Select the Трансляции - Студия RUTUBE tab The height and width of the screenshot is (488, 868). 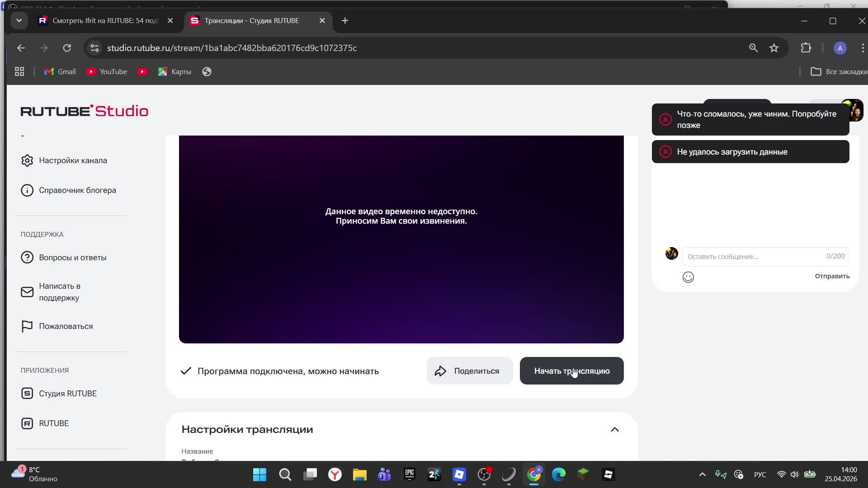tap(251, 20)
